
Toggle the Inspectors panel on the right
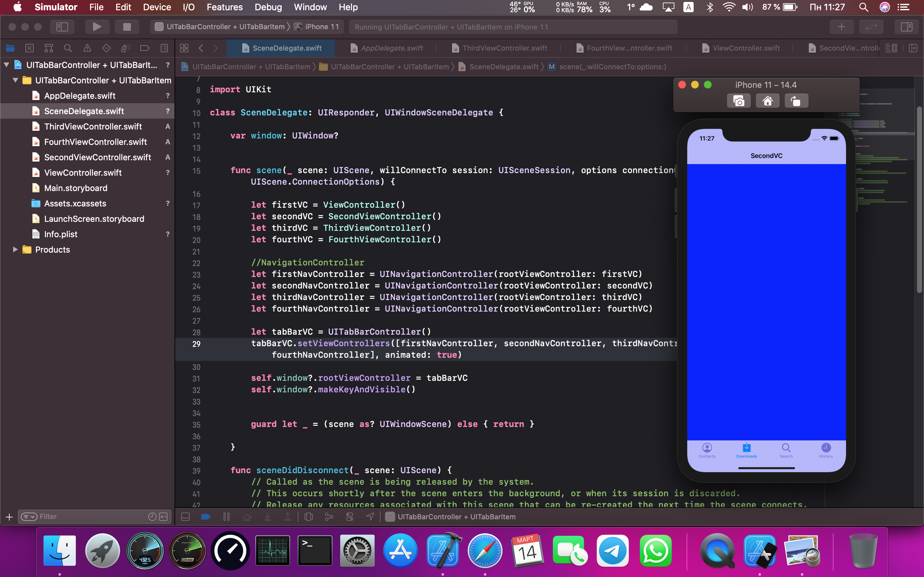(x=906, y=27)
